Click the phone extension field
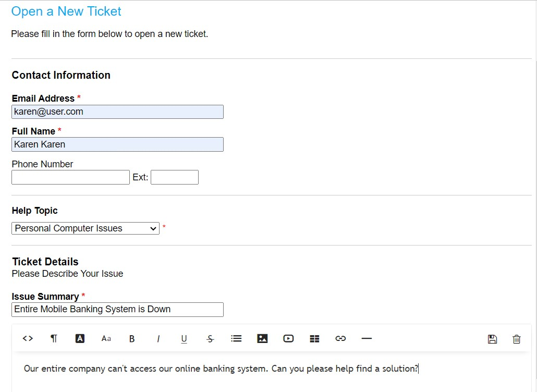 click(175, 177)
